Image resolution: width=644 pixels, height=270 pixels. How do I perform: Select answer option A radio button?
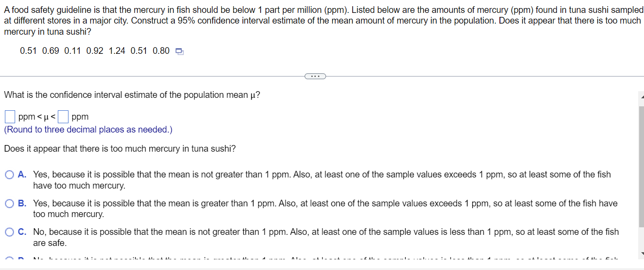point(10,175)
